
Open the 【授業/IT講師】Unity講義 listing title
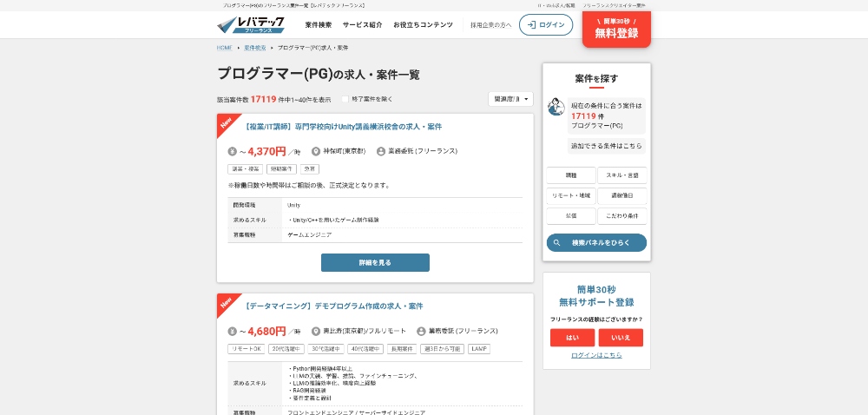pos(343,127)
